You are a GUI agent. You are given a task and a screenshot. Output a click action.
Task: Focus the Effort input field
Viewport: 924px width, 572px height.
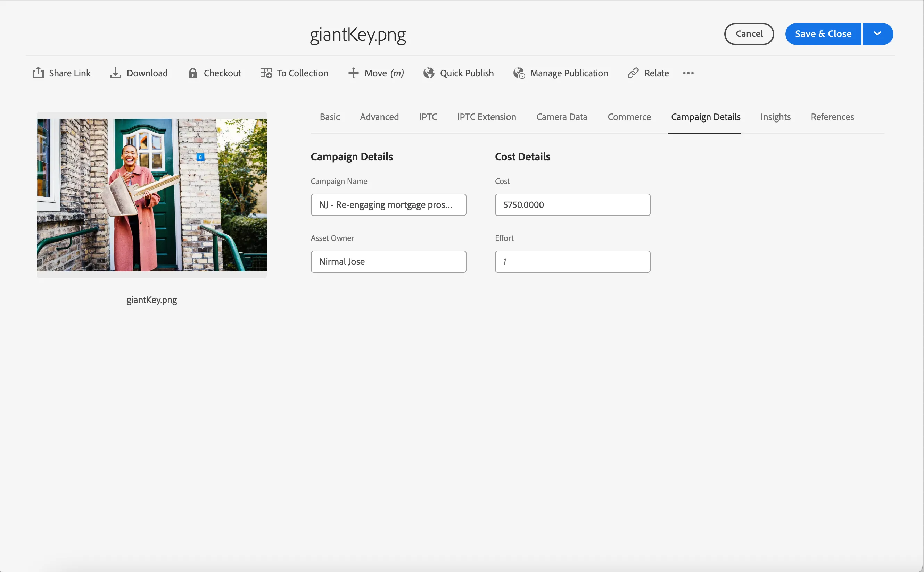[572, 261]
